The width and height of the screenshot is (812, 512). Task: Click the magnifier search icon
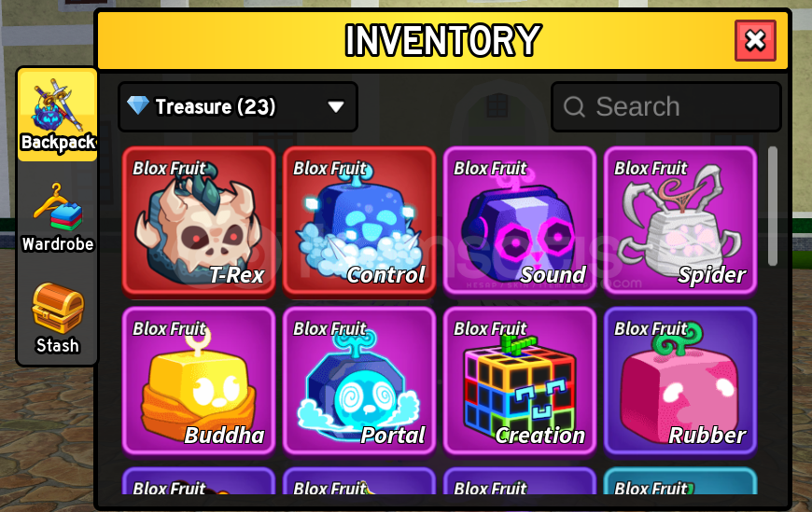[574, 107]
